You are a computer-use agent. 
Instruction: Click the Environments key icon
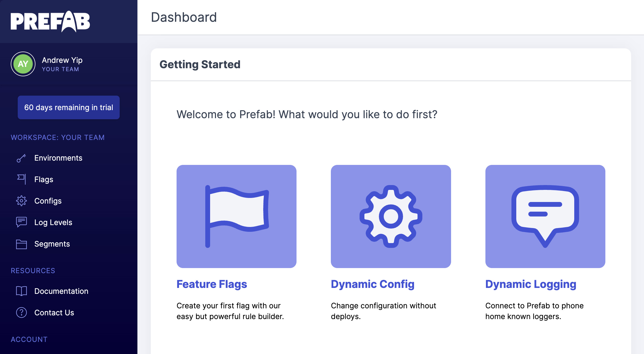click(x=21, y=157)
